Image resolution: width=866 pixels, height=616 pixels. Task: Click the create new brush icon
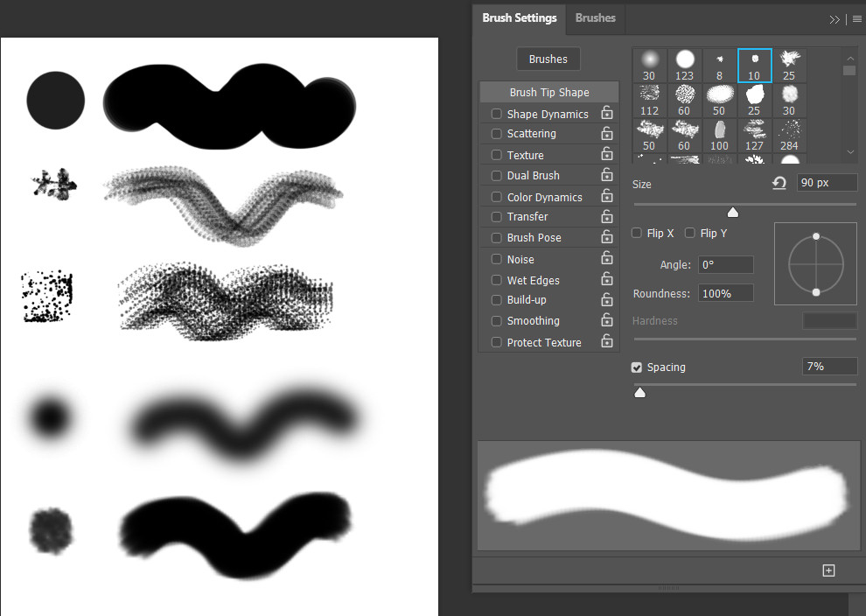point(829,570)
